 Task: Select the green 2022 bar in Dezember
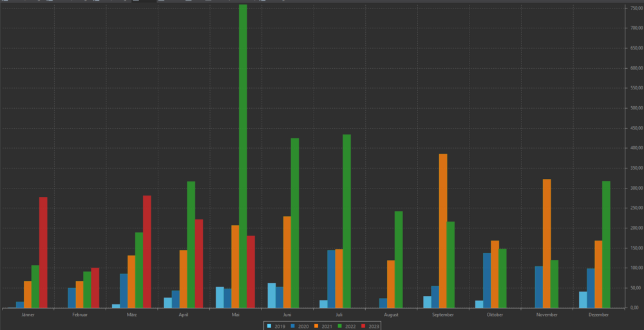[x=606, y=244]
